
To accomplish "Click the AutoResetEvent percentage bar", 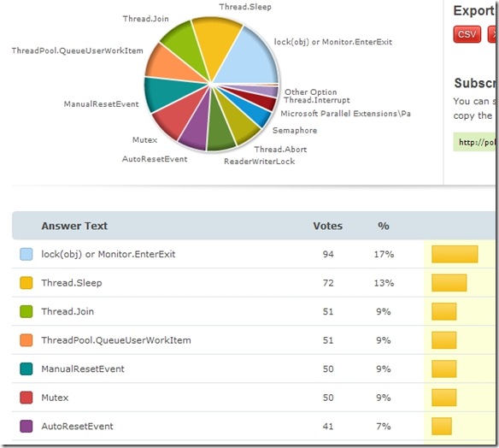I will [442, 426].
